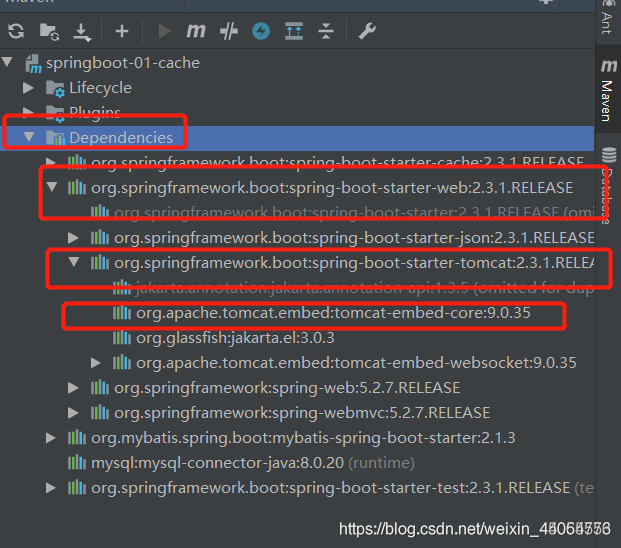621x548 pixels.
Task: Select spring-webmvc:5.2.7.RELEASE row
Action: pyautogui.click(x=297, y=413)
